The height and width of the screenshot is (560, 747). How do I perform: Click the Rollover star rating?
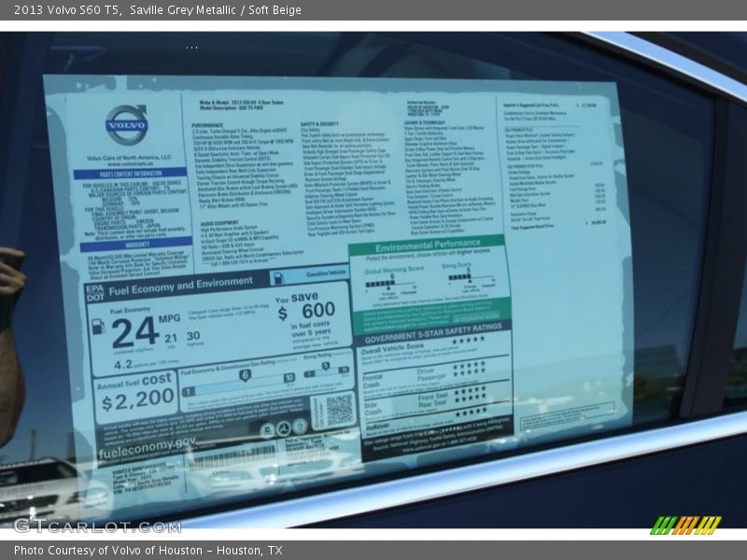coord(471,412)
